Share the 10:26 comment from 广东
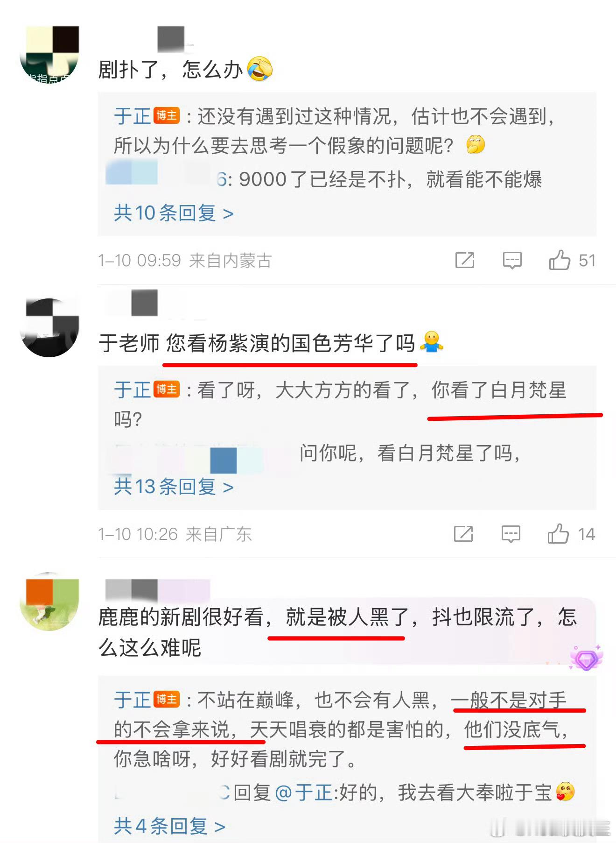Image resolution: width=616 pixels, height=843 pixels. click(x=463, y=534)
